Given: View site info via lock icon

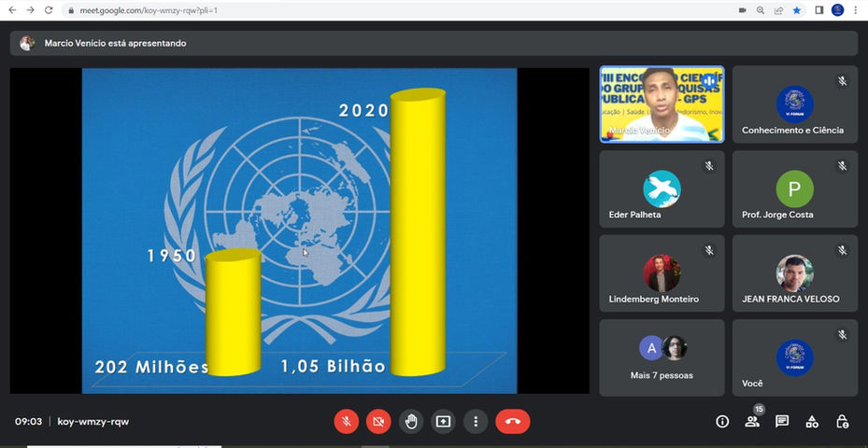Looking at the screenshot, I should (x=71, y=10).
